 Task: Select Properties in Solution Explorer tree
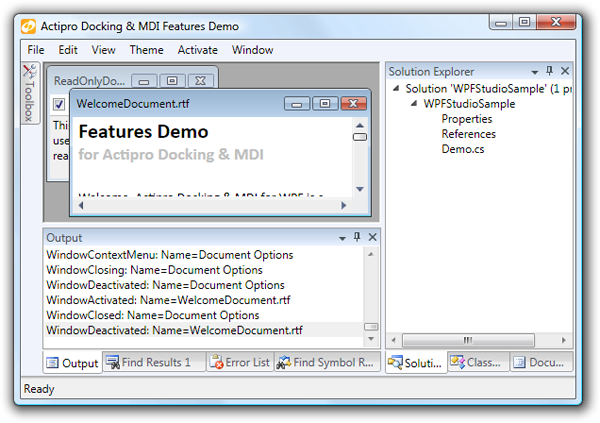(467, 119)
